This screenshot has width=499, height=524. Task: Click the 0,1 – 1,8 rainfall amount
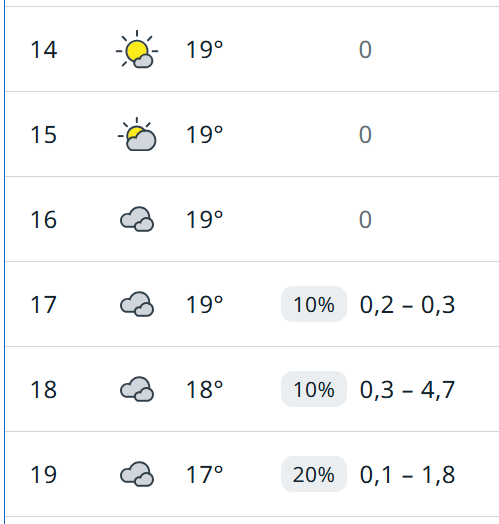pyautogui.click(x=407, y=475)
